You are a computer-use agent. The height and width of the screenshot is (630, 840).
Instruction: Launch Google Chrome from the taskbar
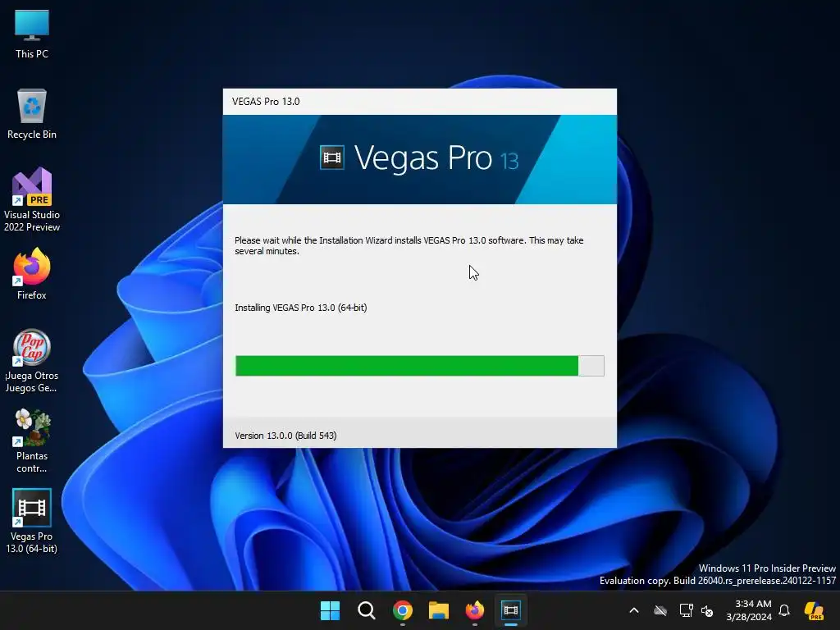pyautogui.click(x=402, y=610)
